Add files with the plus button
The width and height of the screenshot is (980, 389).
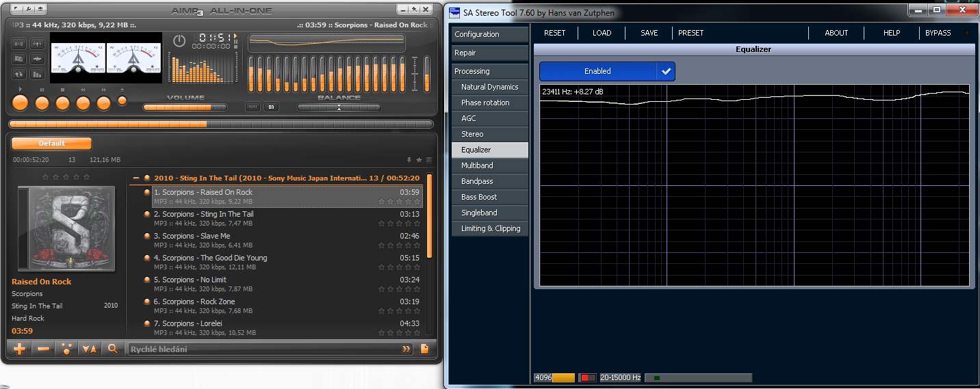tap(20, 349)
